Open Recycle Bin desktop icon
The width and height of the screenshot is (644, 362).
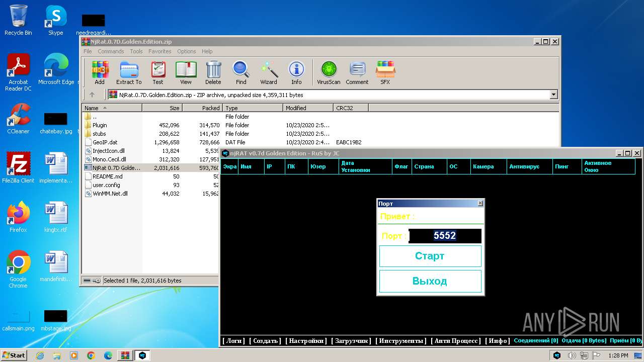pyautogui.click(x=18, y=20)
